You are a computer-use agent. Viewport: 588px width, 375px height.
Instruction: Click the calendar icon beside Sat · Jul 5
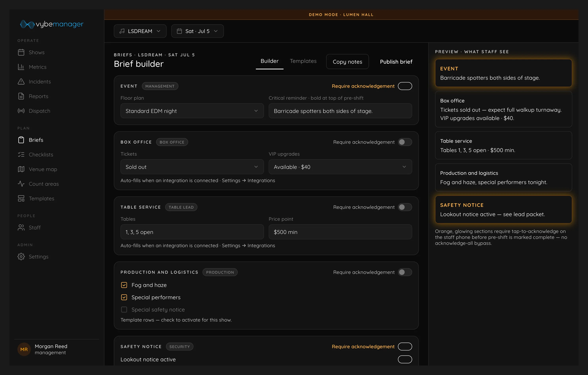179,31
